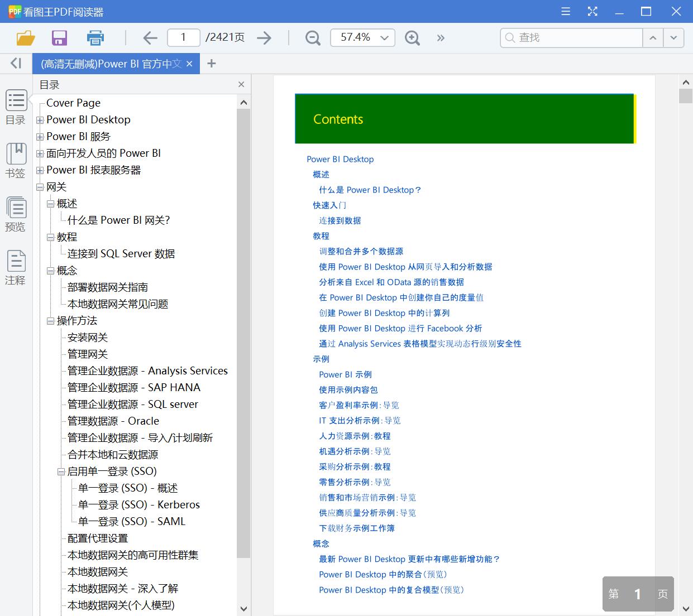Follow 下载财务示例工作簿 link
Screen dimensions: 693x616
click(x=357, y=528)
